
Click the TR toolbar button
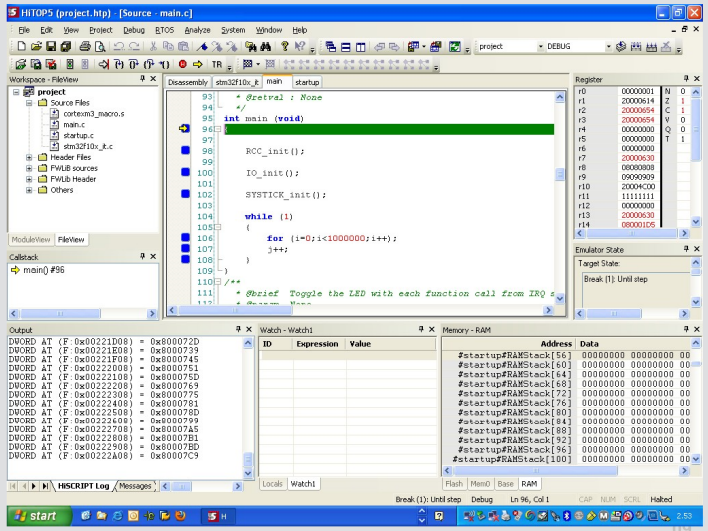point(217,65)
